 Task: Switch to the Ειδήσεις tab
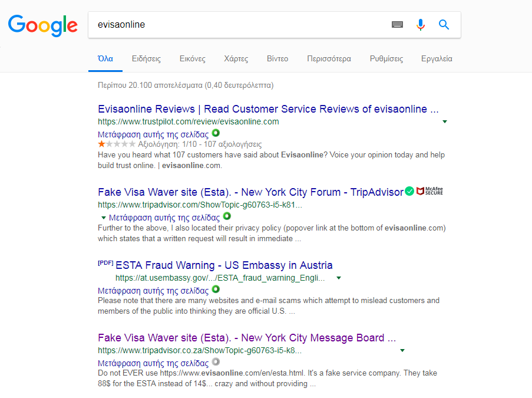(146, 59)
